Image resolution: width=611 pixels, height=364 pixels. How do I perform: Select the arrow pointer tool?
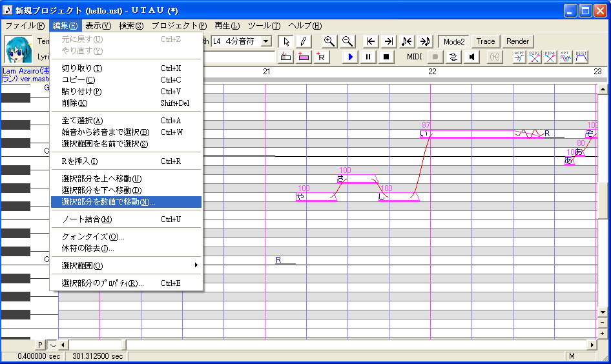[286, 41]
